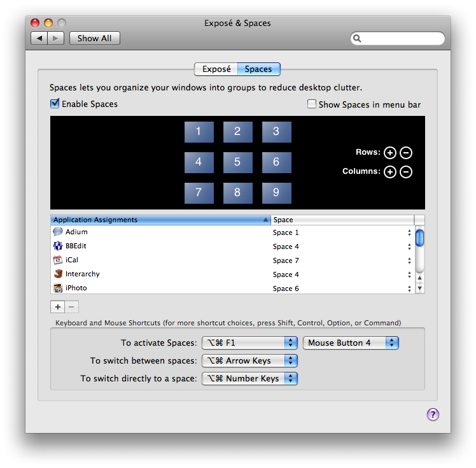Screen dimensions: 476x468
Task: Enable Show Spaces in menu bar
Action: 312,104
